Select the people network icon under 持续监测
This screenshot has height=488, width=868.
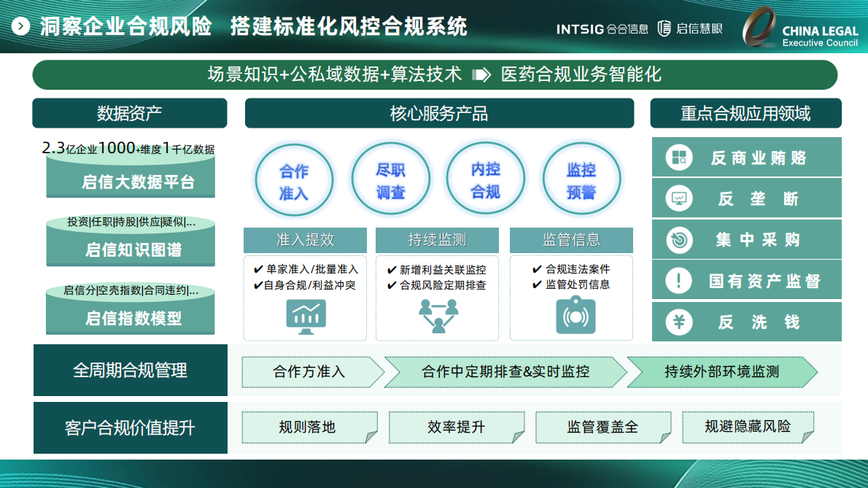(437, 316)
